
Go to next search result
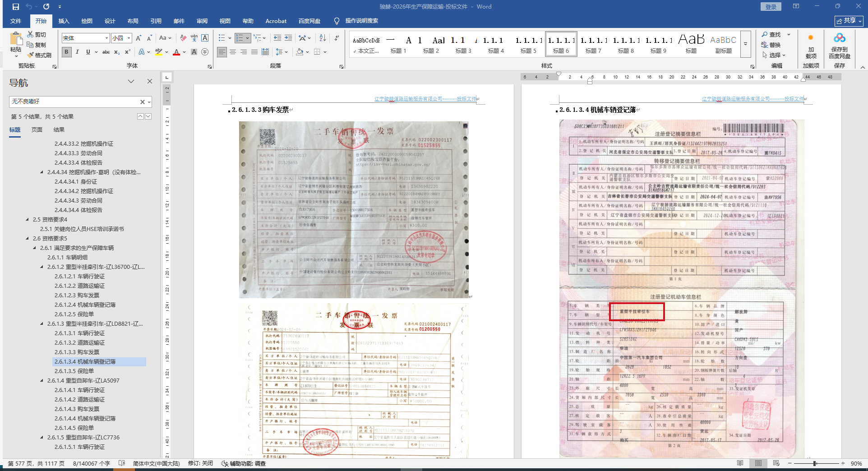[x=148, y=116]
